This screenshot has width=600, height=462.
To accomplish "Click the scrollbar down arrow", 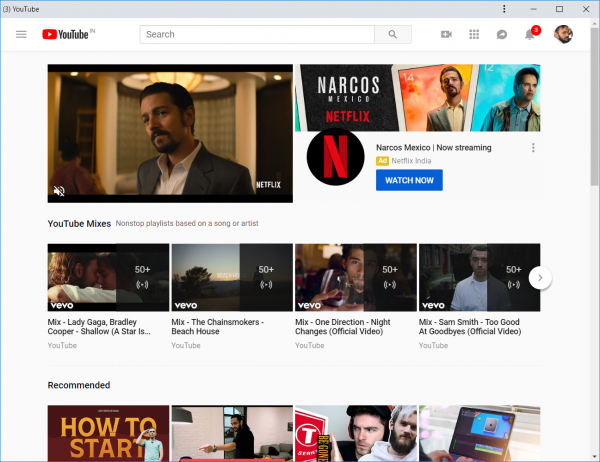I will (595, 457).
